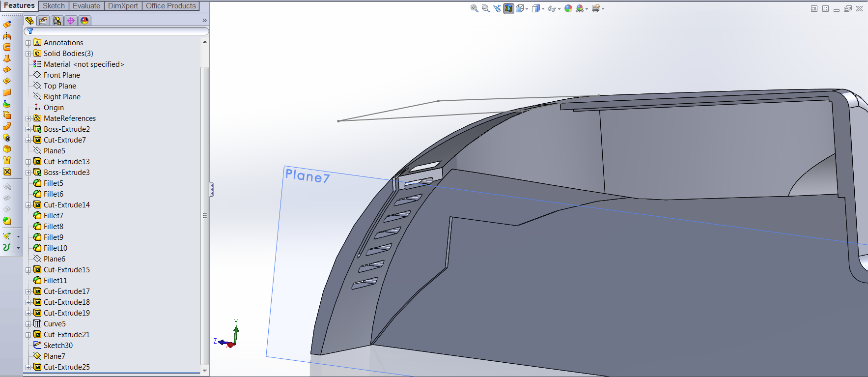Expand the Cut-Extrude25 feature
This screenshot has height=377, width=868.
coord(28,367)
